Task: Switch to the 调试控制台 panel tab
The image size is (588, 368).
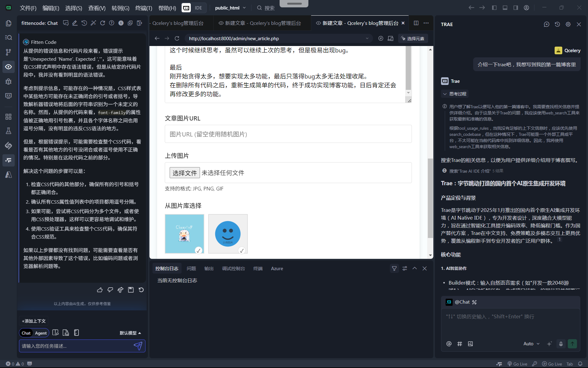Action: point(233,268)
